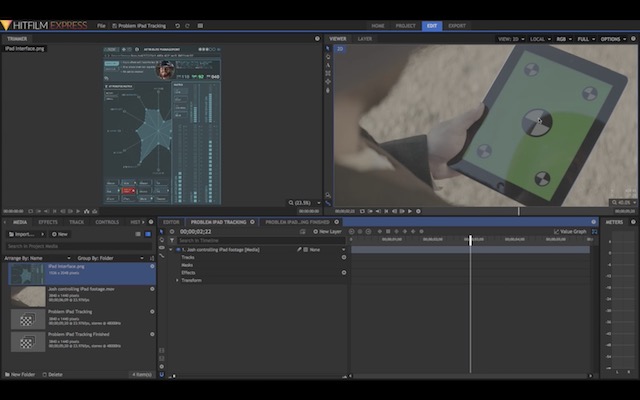Expand the Transform property group
The height and width of the screenshot is (400, 640).
coord(178,280)
